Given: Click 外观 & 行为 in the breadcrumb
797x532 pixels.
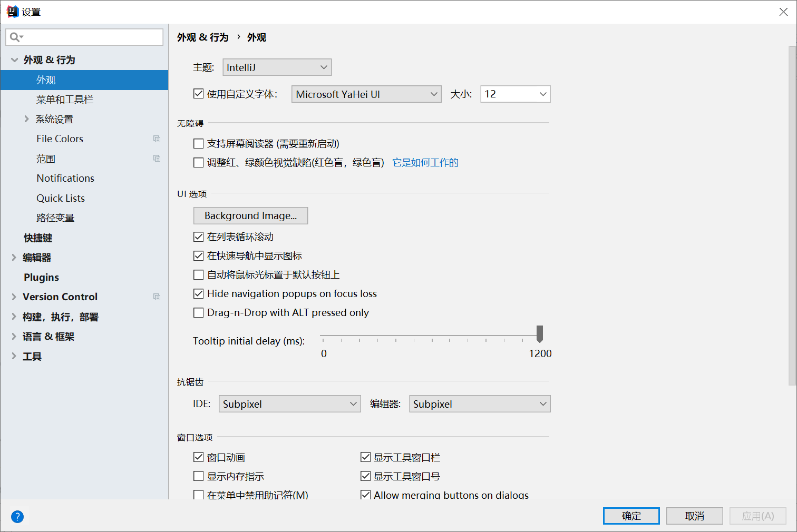Looking at the screenshot, I should [203, 37].
